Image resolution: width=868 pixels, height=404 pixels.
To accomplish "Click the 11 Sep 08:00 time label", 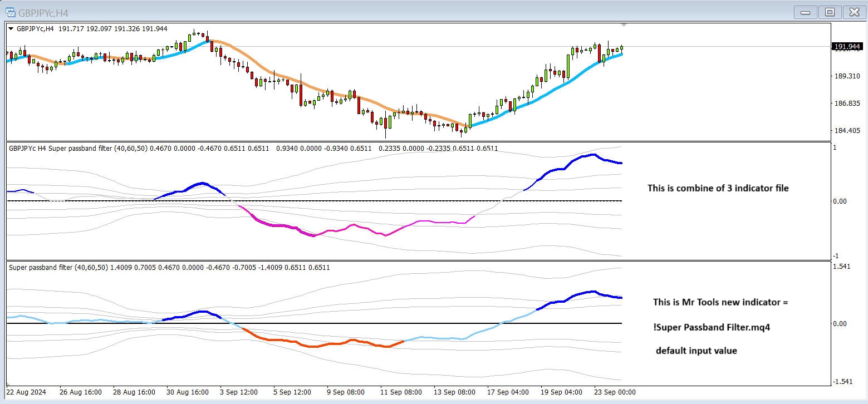I will tap(401, 392).
